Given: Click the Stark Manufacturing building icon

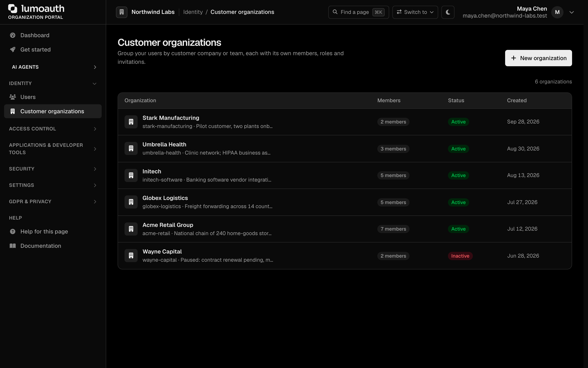Looking at the screenshot, I should pos(131,122).
